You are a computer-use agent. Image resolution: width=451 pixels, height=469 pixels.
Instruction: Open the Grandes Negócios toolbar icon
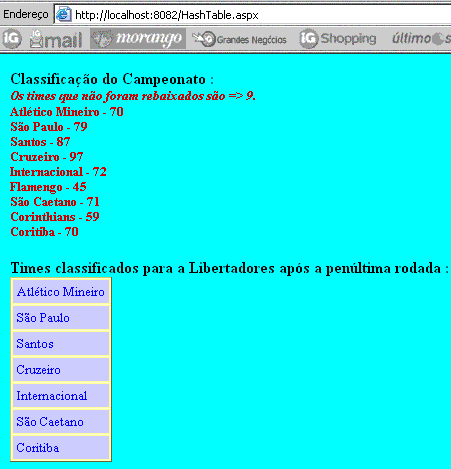tap(239, 39)
